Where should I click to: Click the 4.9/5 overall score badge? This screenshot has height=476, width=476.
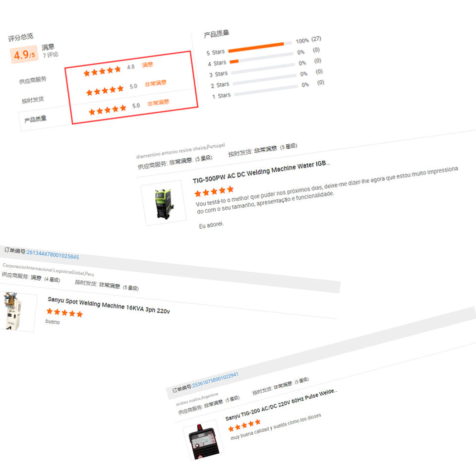24,55
